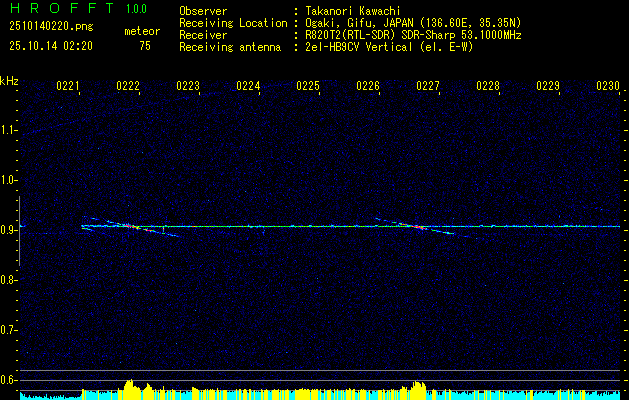Click the 0.7 frequency axis label
The image size is (629, 400).
tap(9, 329)
